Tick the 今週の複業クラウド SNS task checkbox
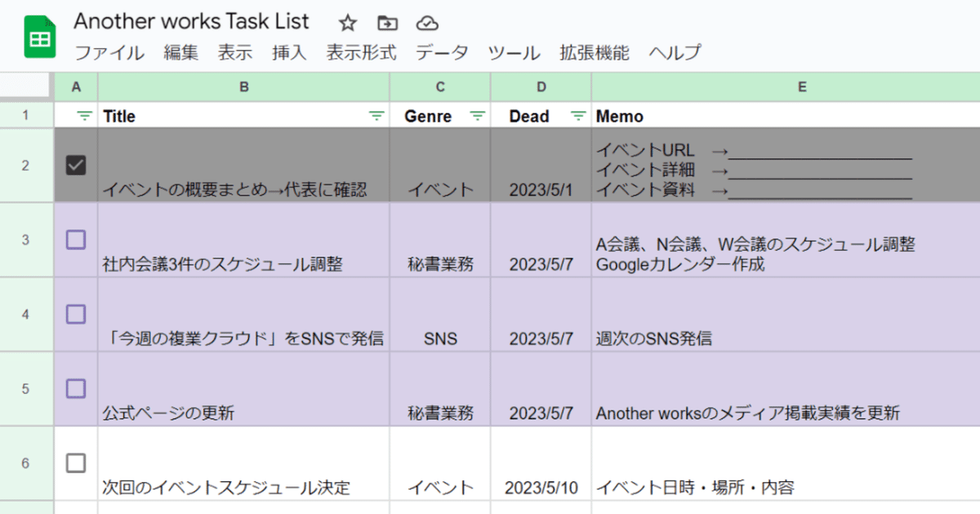Viewport: 980px width, 514px height. pos(75,314)
